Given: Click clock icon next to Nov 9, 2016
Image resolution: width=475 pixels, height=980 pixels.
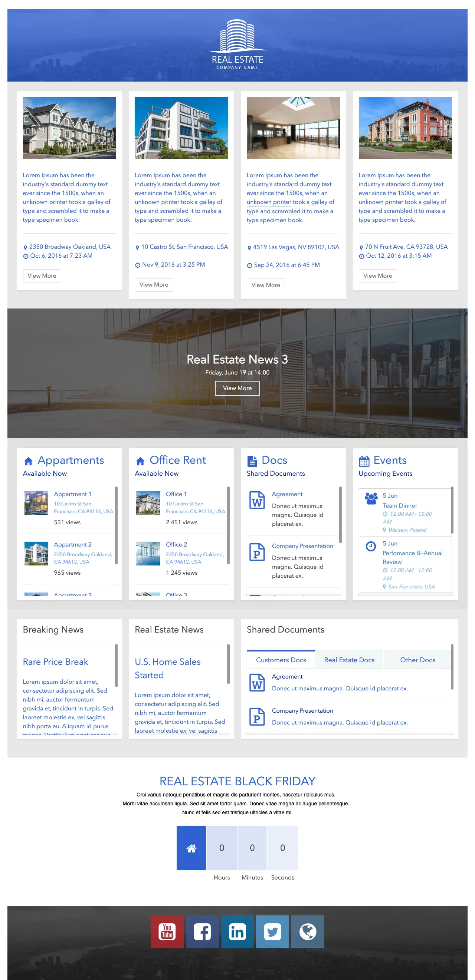Looking at the screenshot, I should click(138, 265).
